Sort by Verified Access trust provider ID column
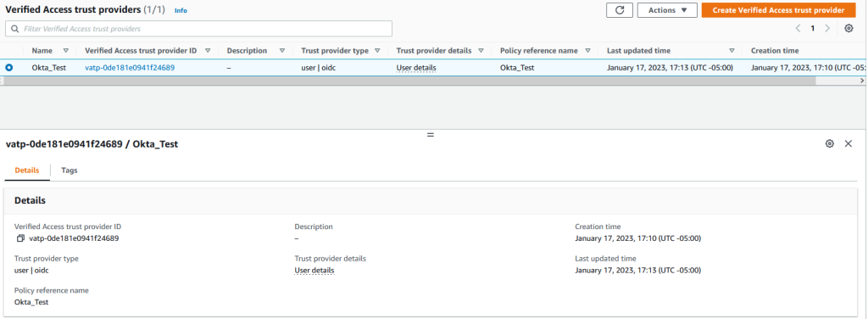The height and width of the screenshot is (319, 868). (x=208, y=50)
